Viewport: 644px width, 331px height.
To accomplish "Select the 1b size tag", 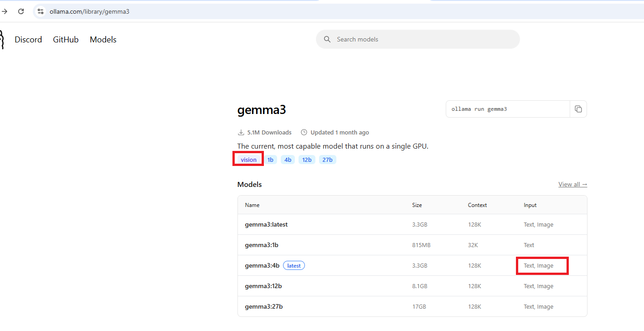I will coord(271,160).
